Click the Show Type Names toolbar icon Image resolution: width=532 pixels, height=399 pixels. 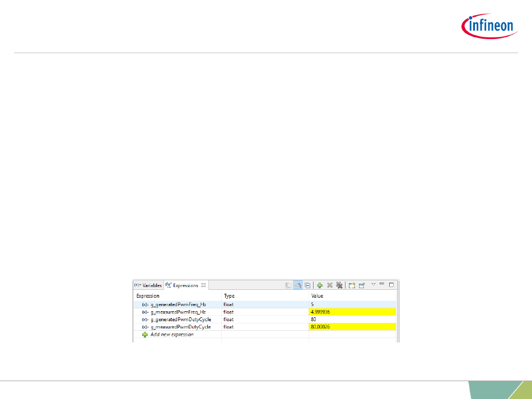[288, 285]
